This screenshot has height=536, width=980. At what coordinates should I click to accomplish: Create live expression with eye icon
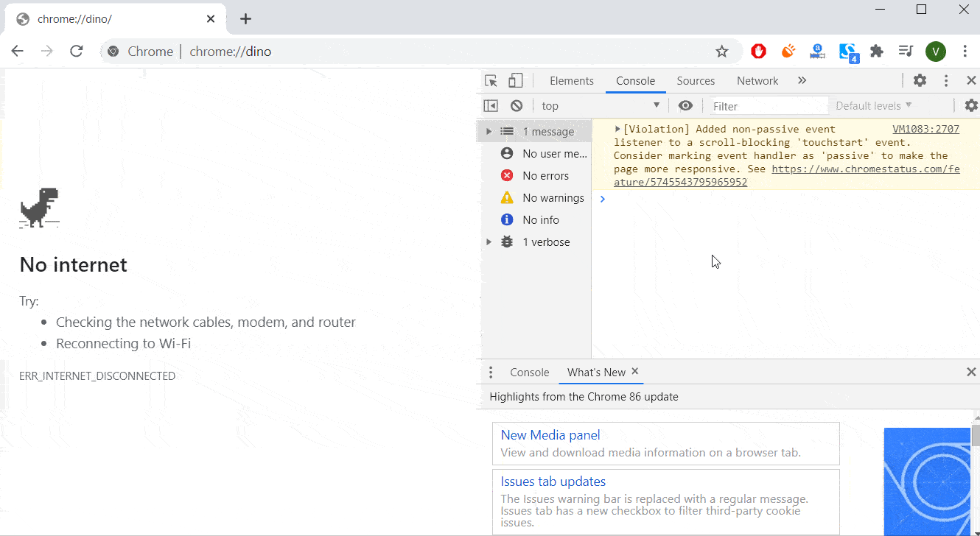coord(686,106)
